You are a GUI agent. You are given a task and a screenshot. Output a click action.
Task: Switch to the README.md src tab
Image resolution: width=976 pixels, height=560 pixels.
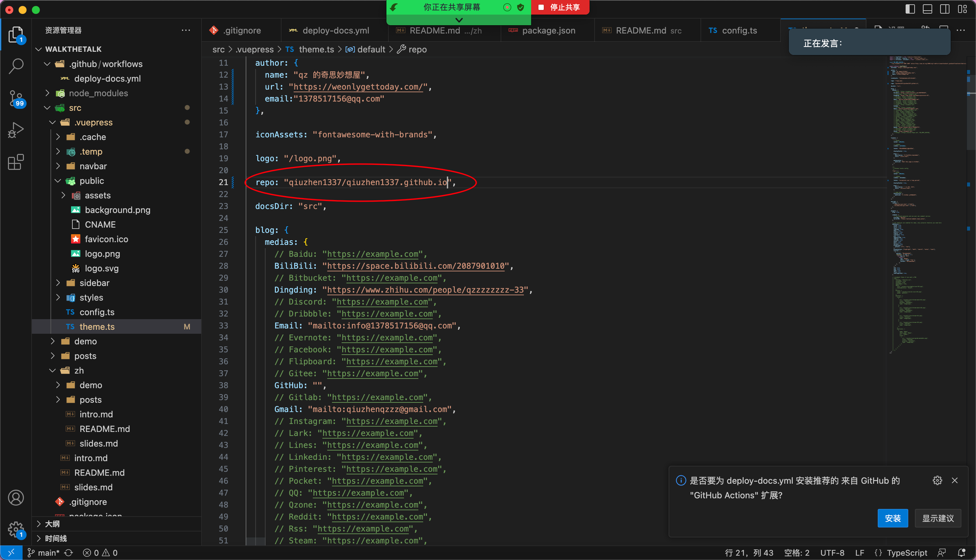tap(648, 31)
